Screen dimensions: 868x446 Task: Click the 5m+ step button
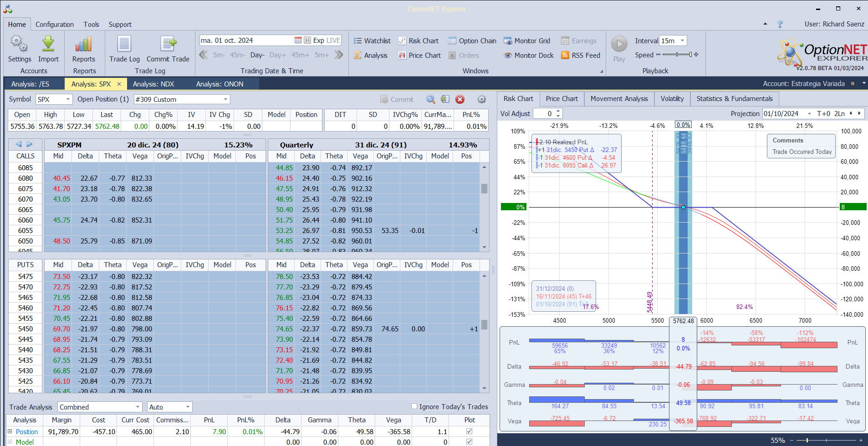click(322, 55)
